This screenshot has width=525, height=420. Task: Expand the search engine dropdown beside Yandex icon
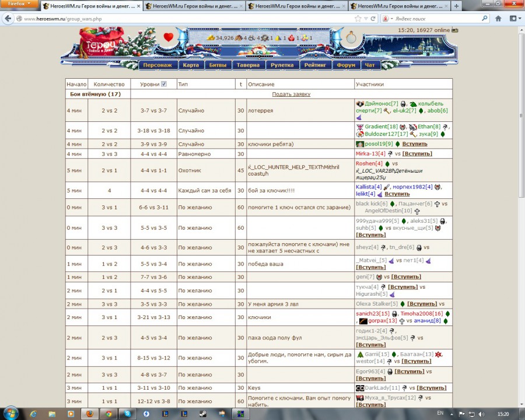click(x=392, y=19)
